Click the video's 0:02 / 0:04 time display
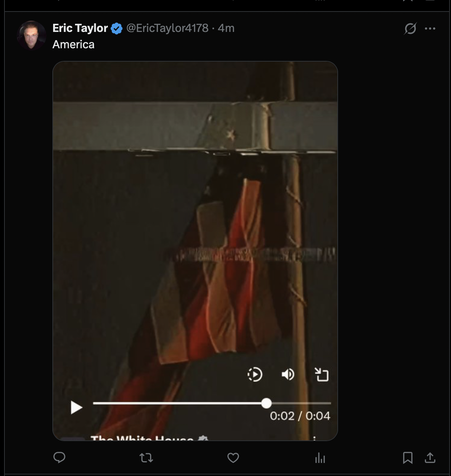Screen dimensions: 451x476 click(300, 416)
